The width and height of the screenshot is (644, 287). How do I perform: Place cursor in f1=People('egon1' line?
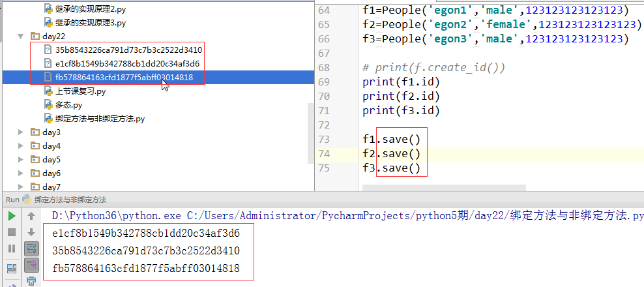point(496,10)
